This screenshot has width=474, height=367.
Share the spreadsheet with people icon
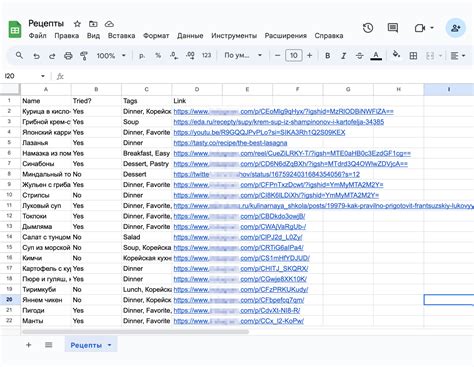coord(456,28)
